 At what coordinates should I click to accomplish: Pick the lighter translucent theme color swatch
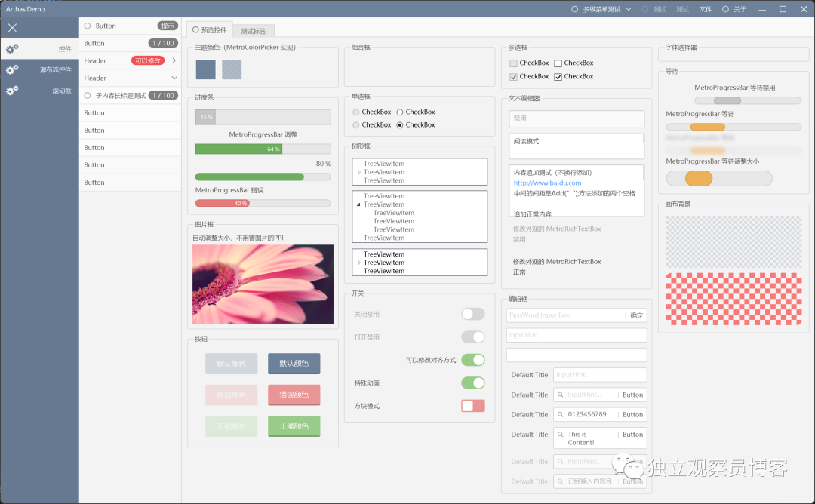tap(232, 69)
